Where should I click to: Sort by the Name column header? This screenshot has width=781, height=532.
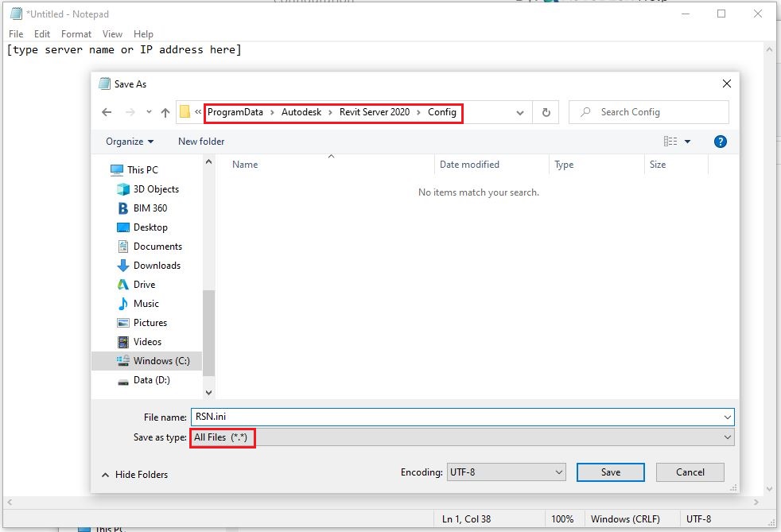pos(326,165)
